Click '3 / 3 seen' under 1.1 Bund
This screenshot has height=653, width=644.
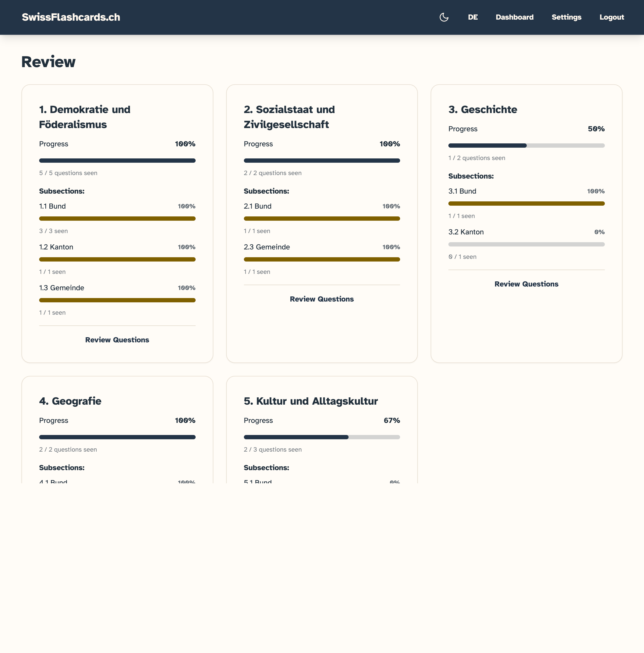point(53,231)
